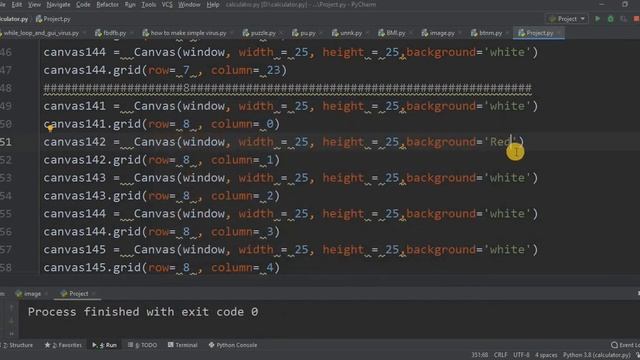Open the Terminal tool window
The height and width of the screenshot is (360, 640).
coord(182,345)
